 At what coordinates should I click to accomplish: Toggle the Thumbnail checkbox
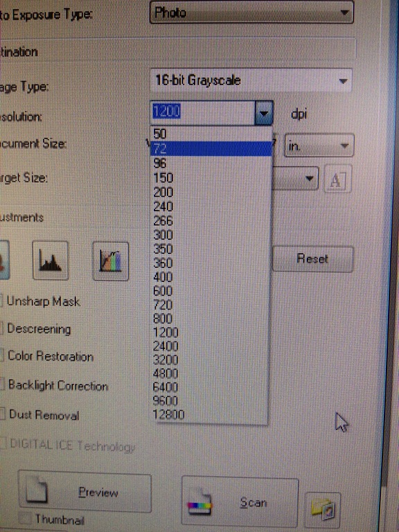pyautogui.click(x=25, y=519)
